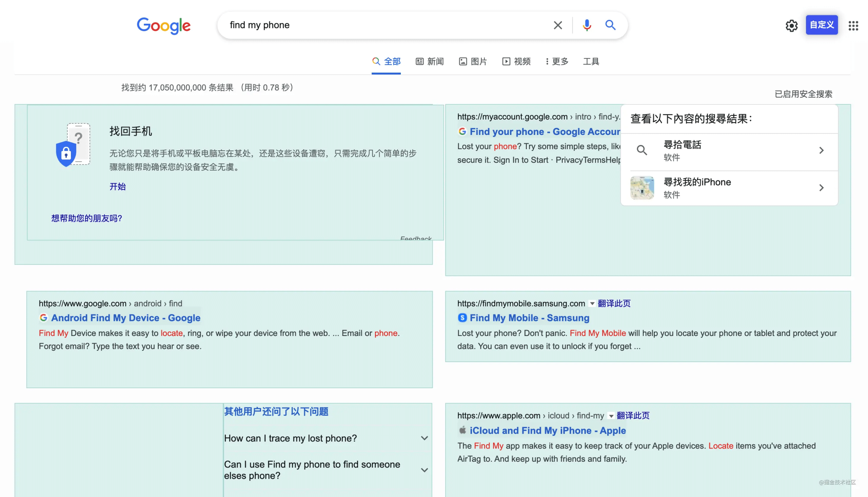
Task: Switch to the 视频 tab
Action: 516,61
